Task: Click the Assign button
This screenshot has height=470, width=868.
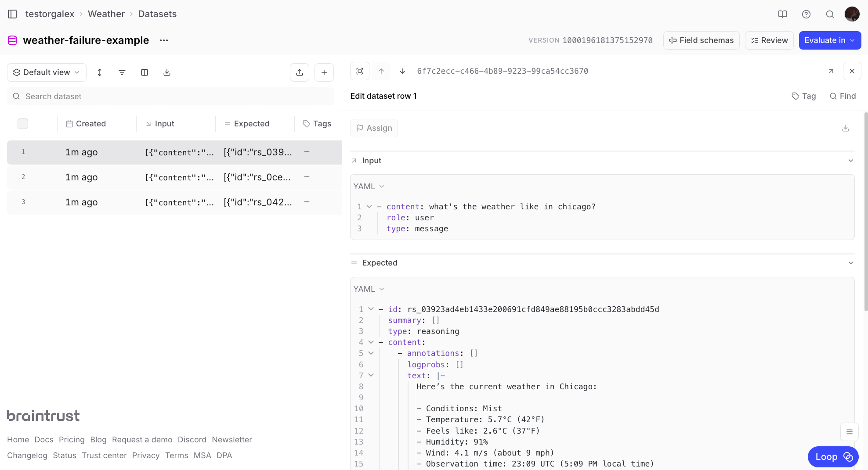Action: point(374,128)
